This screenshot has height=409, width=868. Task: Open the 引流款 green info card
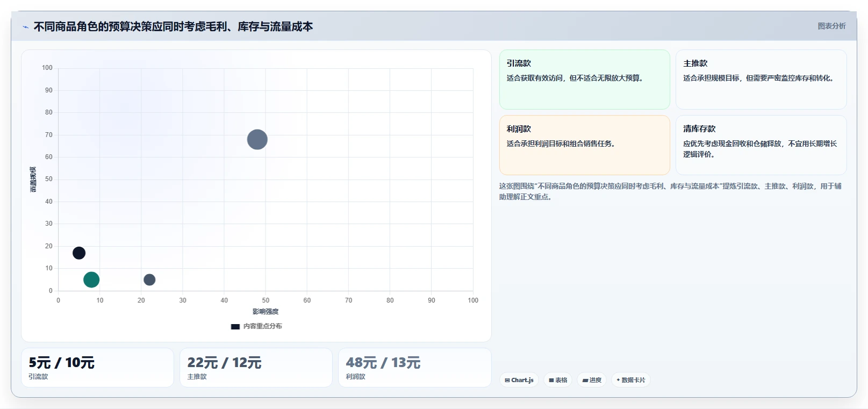click(585, 80)
